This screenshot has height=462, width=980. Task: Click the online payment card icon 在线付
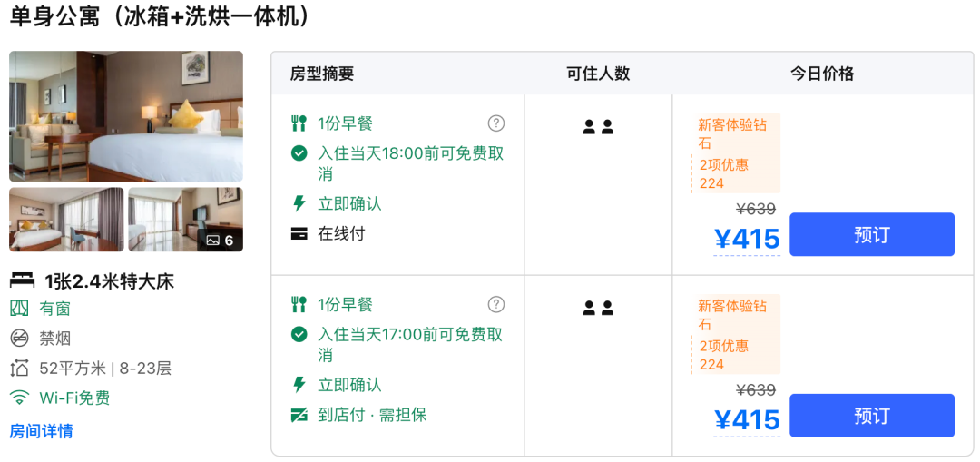pyautogui.click(x=299, y=233)
